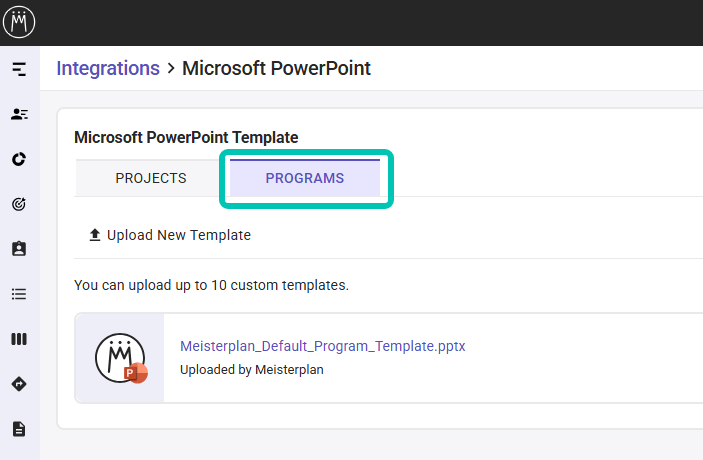Open the bulleted list sidebar icon
The height and width of the screenshot is (460, 703).
[19, 294]
